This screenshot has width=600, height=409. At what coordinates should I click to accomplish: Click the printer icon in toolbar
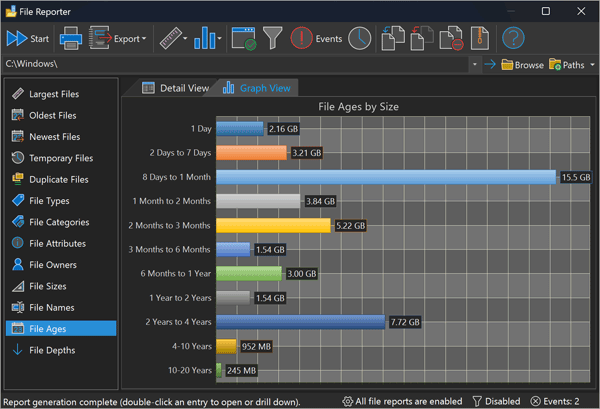pyautogui.click(x=71, y=39)
